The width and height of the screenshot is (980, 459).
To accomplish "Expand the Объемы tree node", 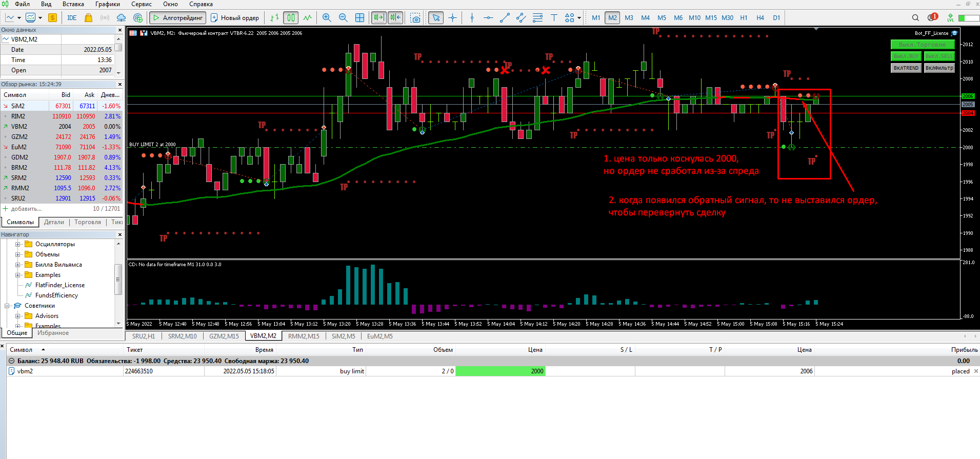I will tap(18, 254).
